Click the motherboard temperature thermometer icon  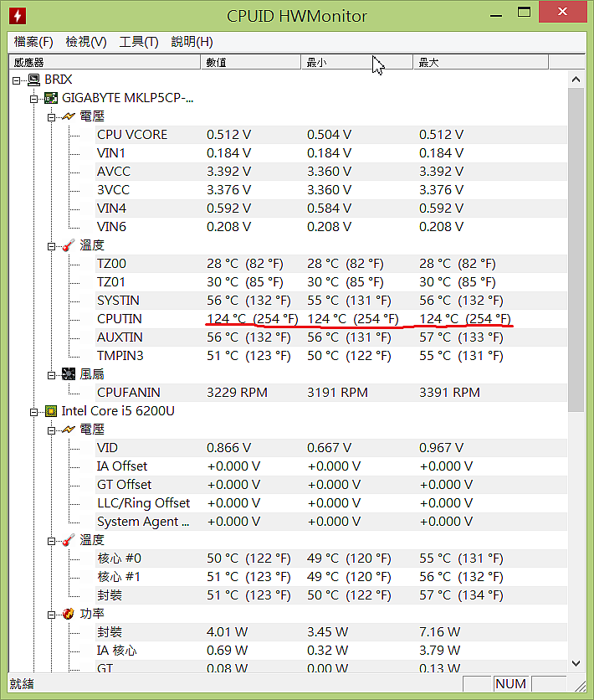pos(69,245)
